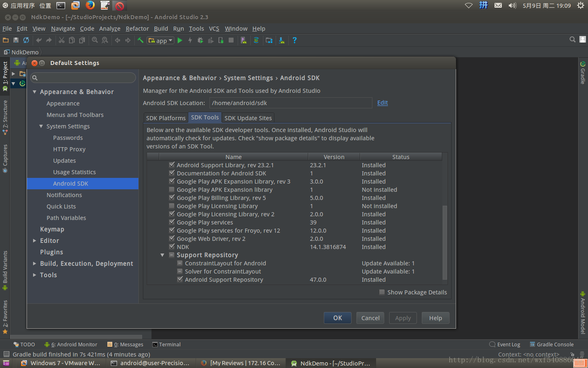588x368 pixels.
Task: Click the Copy icon in toolbar
Action: 72,40
